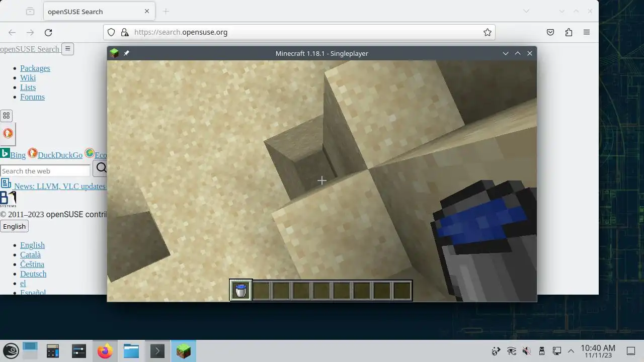This screenshot has height=362, width=644.
Task: Click the globe updates tray icon
Action: [x=497, y=351]
